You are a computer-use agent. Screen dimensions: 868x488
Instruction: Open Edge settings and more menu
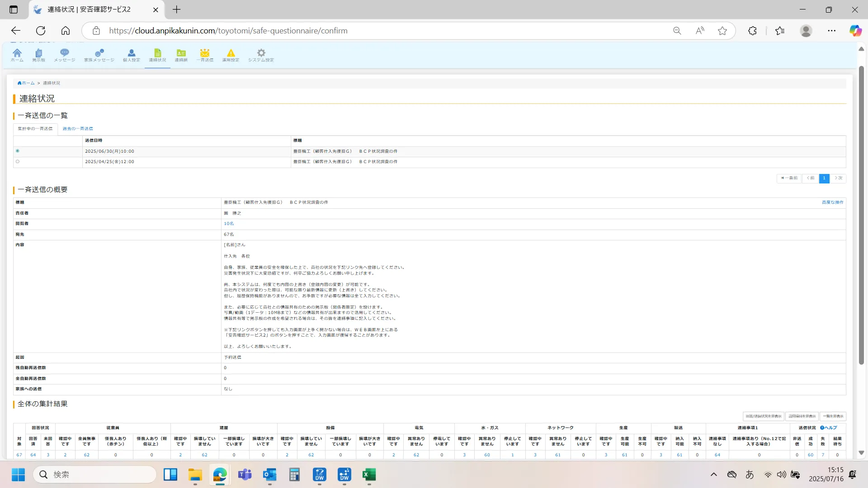pyautogui.click(x=832, y=31)
